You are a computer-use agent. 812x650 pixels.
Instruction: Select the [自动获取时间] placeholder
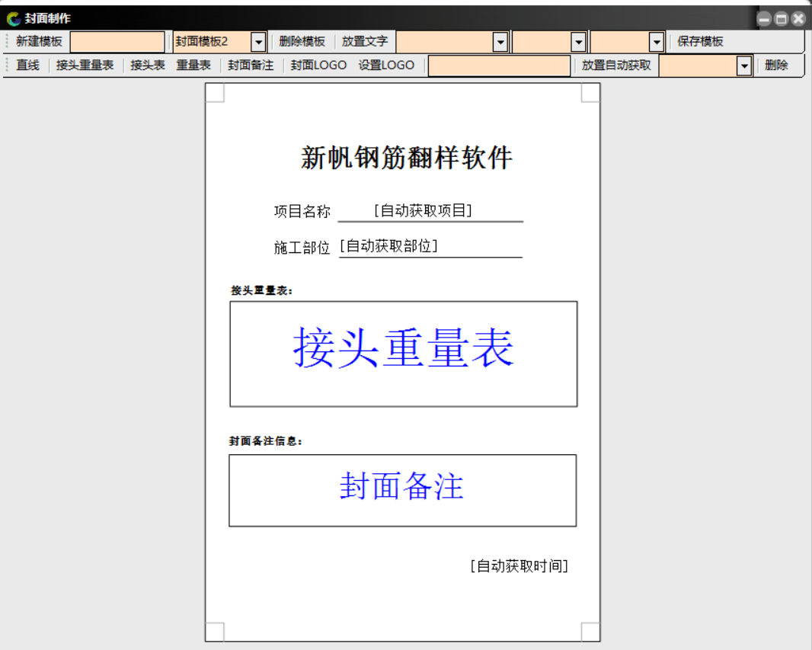tap(519, 566)
